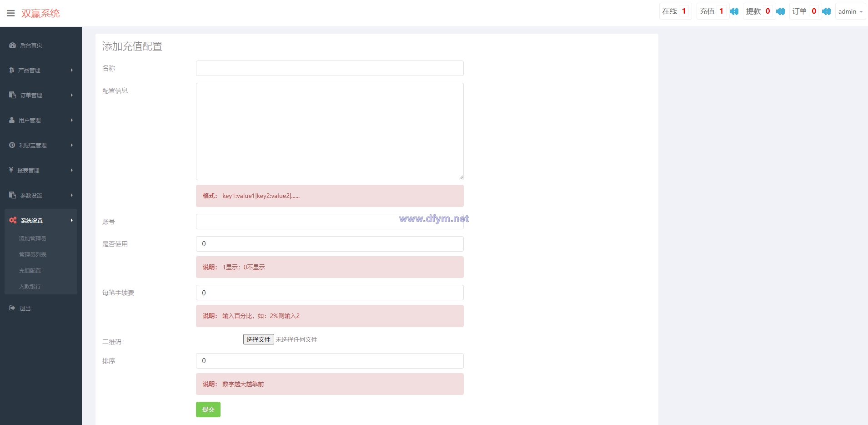Mute the 充值 notification speaker icon
This screenshot has width=868, height=425.
point(734,11)
